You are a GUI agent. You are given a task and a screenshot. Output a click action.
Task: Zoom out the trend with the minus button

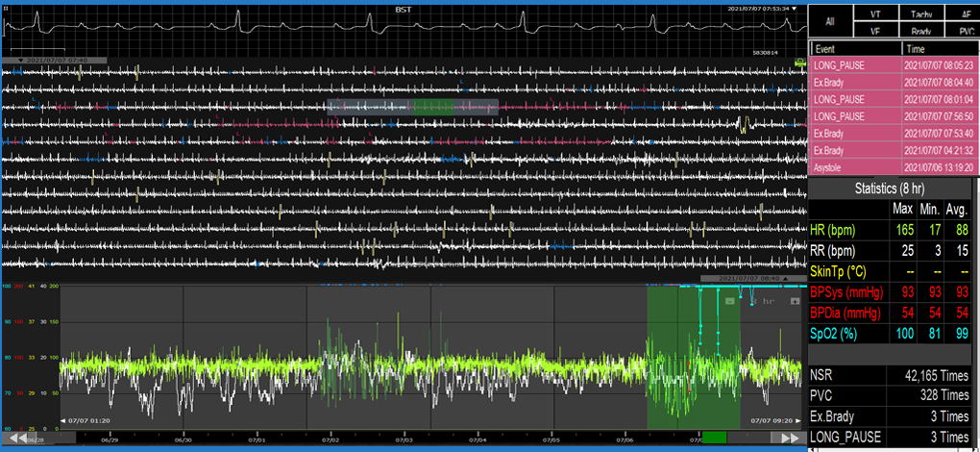click(x=729, y=301)
